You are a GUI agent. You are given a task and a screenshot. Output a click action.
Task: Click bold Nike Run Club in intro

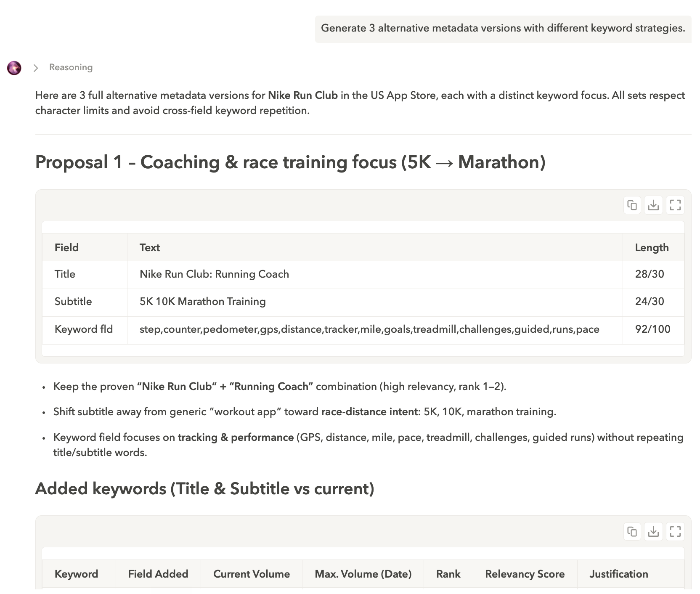click(303, 95)
